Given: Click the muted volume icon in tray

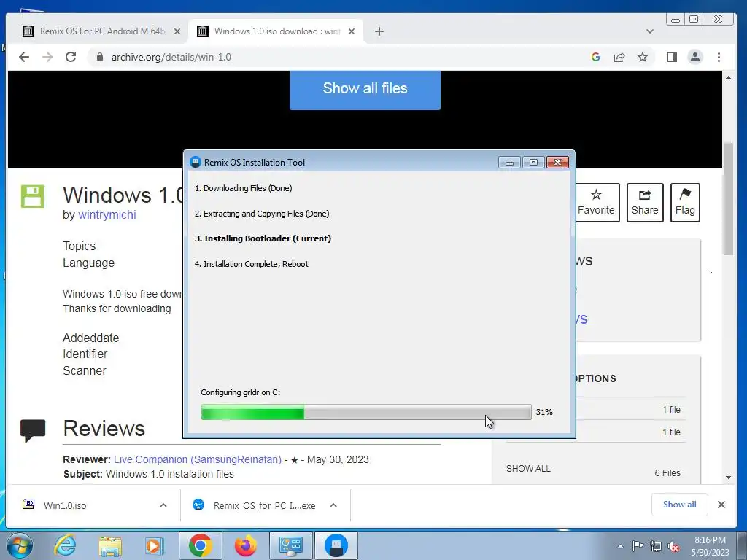Looking at the screenshot, I should 673,547.
